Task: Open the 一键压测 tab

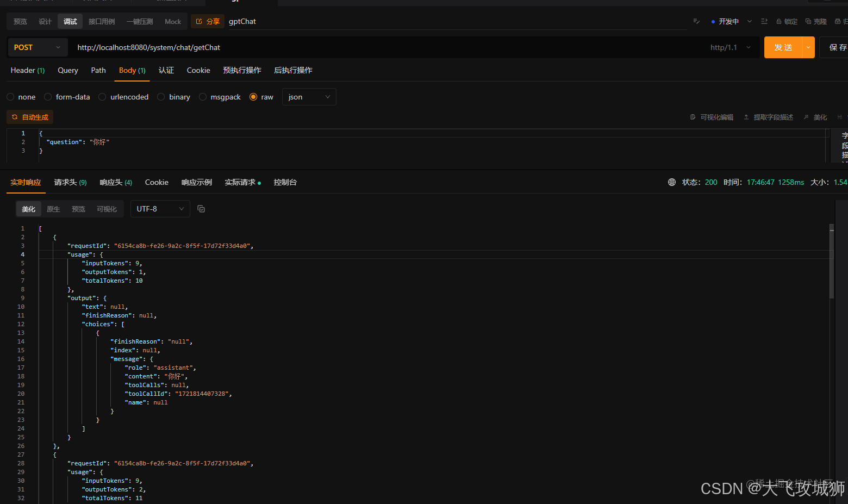Action: pyautogui.click(x=140, y=21)
